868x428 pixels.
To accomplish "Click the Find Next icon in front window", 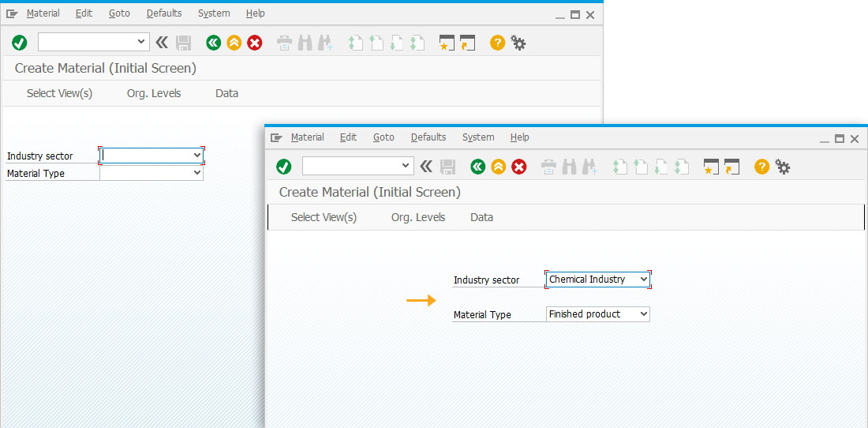I will (x=589, y=167).
